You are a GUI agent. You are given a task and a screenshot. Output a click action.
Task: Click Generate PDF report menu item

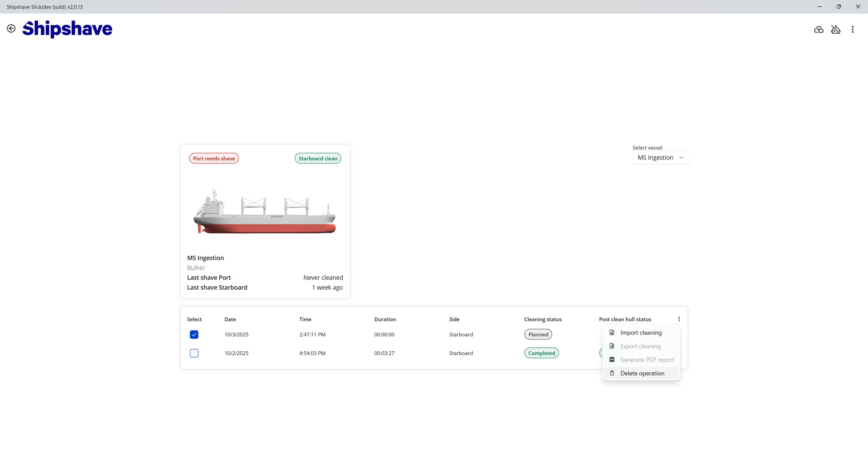coord(647,359)
